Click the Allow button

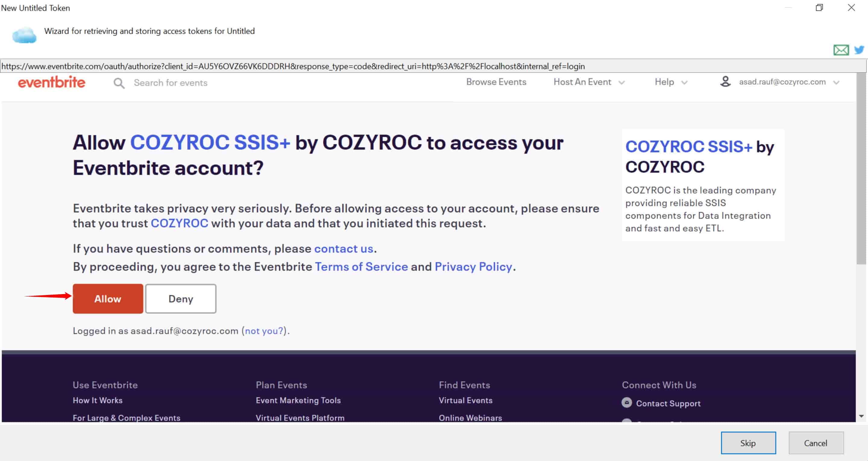(x=108, y=299)
